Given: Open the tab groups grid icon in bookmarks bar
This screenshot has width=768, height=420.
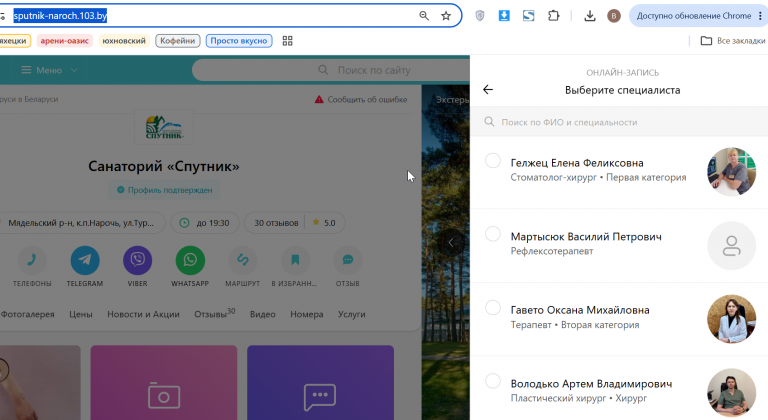Looking at the screenshot, I should click(x=288, y=41).
